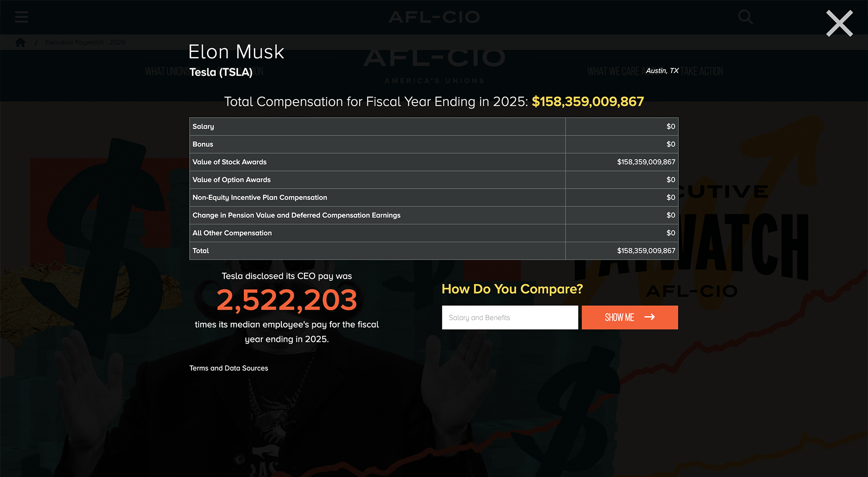The width and height of the screenshot is (868, 477).
Task: Click the All Other Compensation label
Action: (x=232, y=233)
